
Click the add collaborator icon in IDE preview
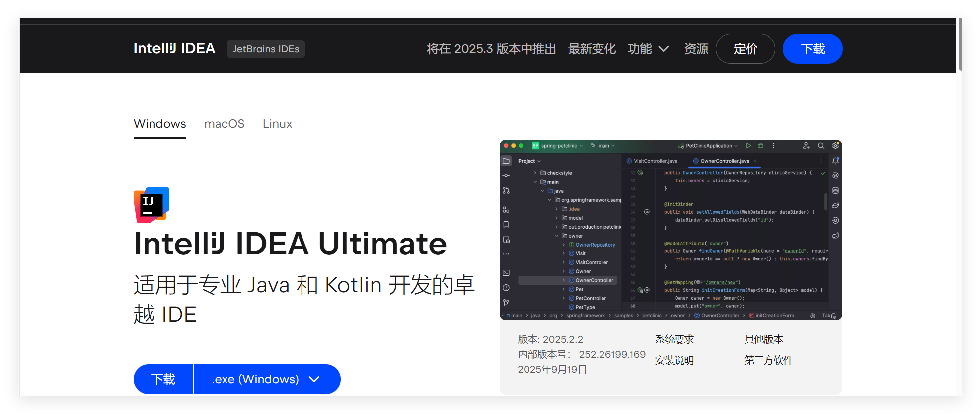[806, 146]
